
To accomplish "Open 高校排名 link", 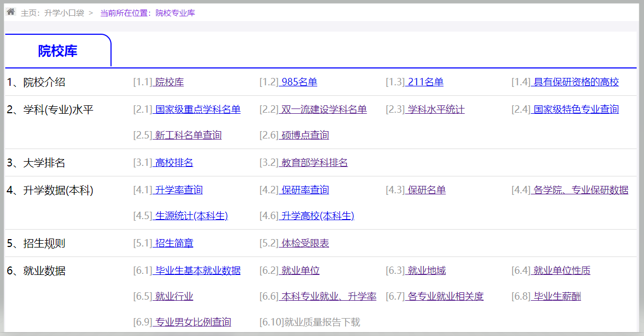I will click(x=174, y=163).
